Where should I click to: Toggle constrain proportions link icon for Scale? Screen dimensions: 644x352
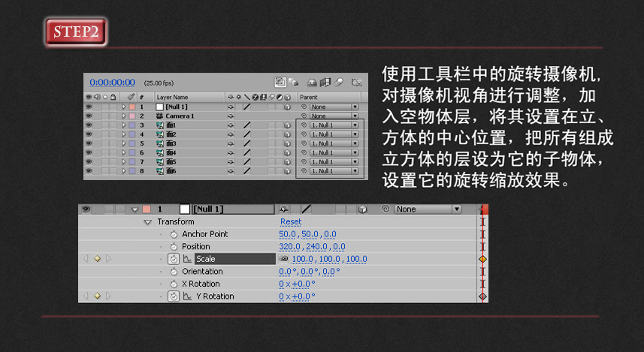coord(283,259)
